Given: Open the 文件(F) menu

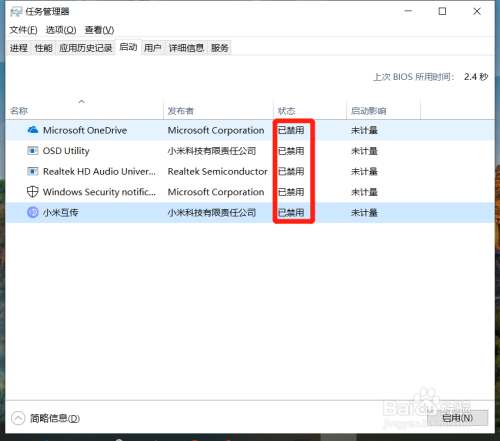Looking at the screenshot, I should point(23,30).
